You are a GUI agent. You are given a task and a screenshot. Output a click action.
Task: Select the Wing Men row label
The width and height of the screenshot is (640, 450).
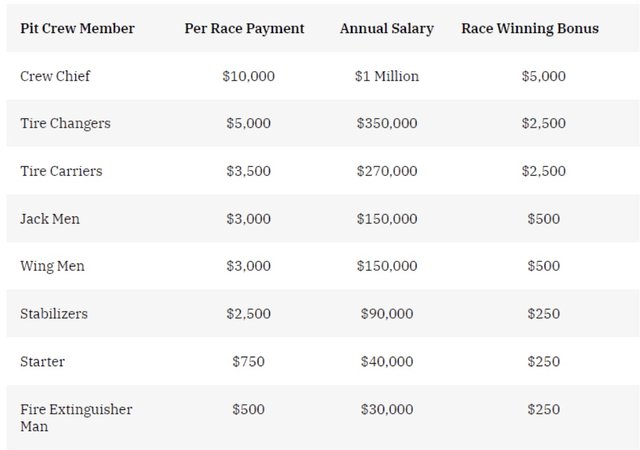coord(53,266)
